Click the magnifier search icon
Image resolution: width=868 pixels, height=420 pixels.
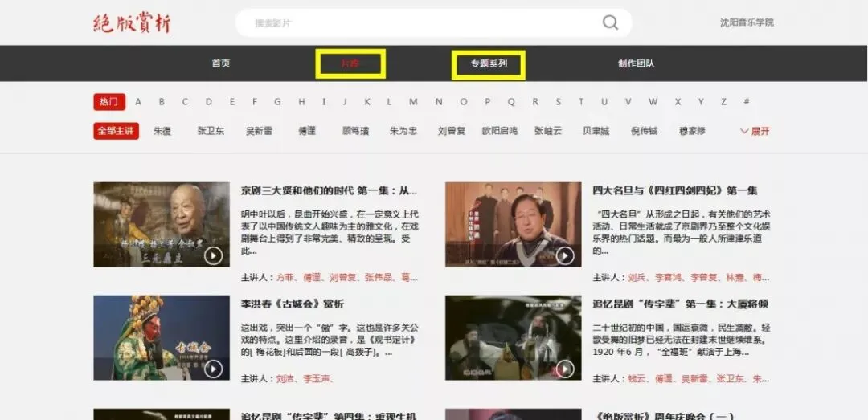click(x=610, y=22)
